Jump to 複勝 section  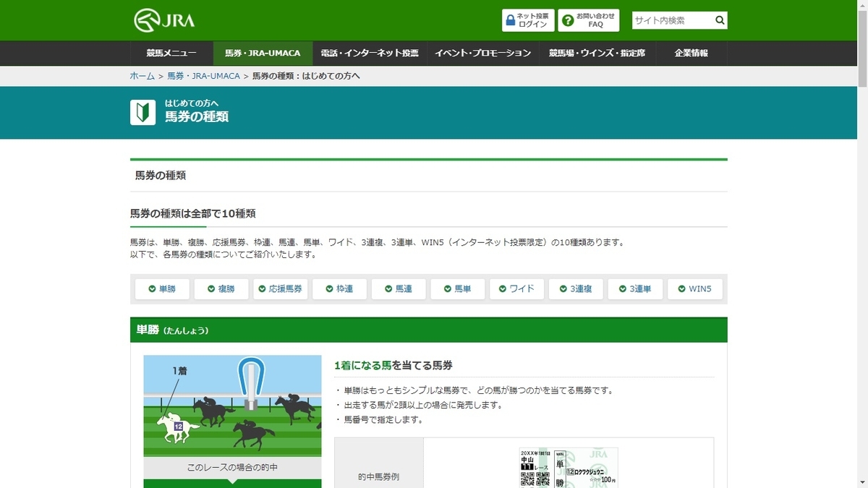221,289
